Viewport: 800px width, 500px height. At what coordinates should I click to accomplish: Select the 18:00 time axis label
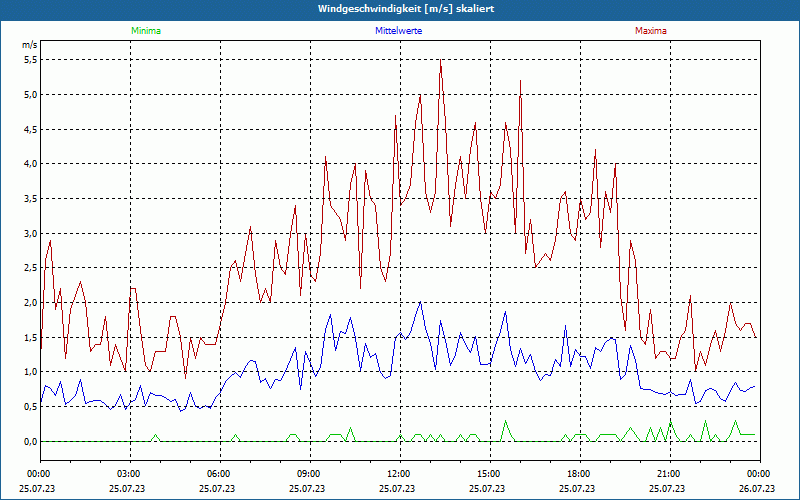[x=579, y=474]
